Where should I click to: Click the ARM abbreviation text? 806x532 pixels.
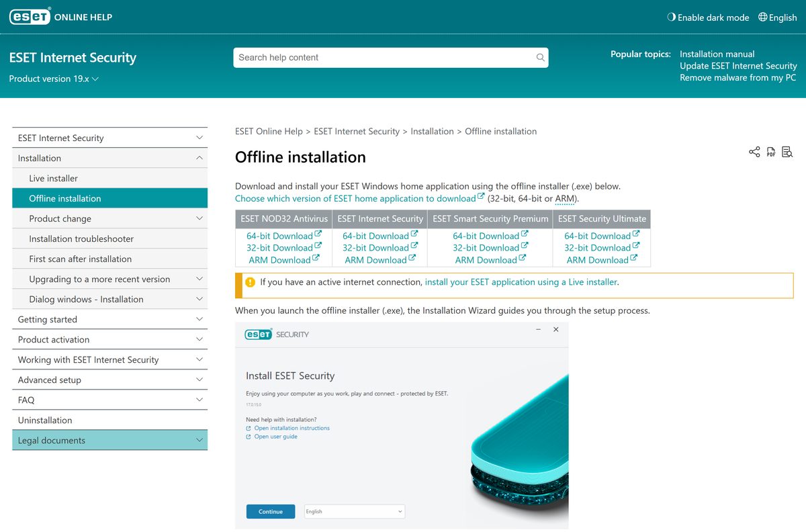[564, 198]
